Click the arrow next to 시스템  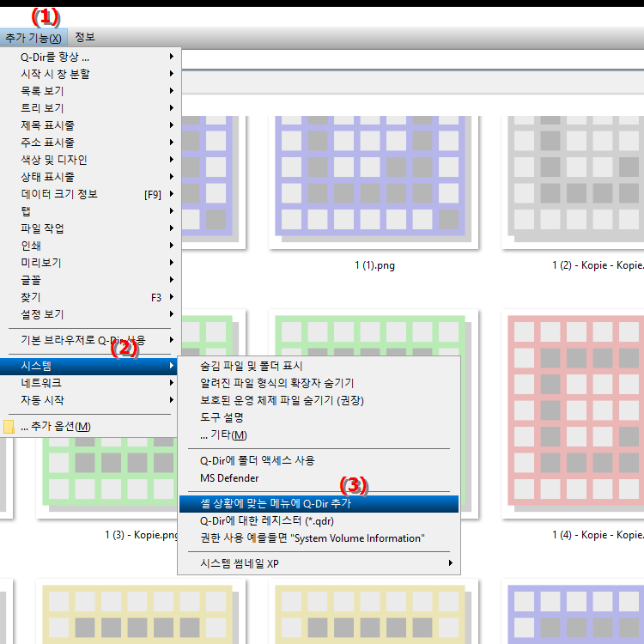[x=172, y=366]
